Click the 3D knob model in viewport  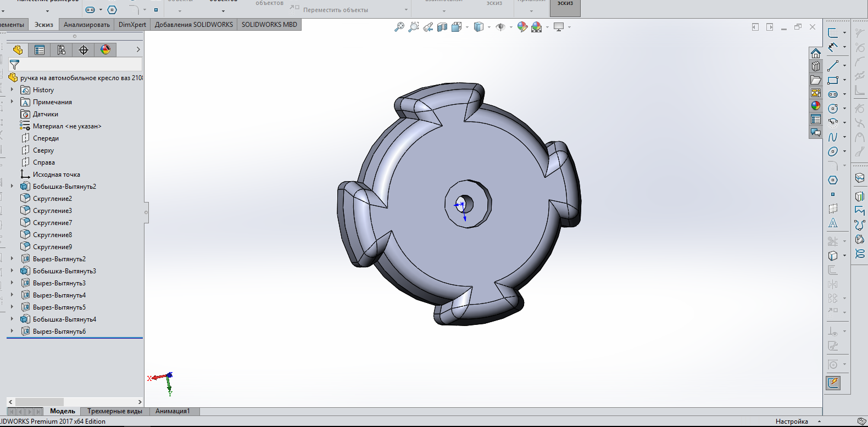pyautogui.click(x=459, y=204)
